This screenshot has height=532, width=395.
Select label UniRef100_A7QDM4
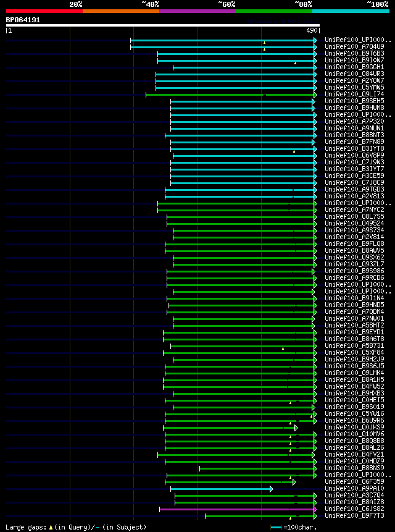(354, 311)
